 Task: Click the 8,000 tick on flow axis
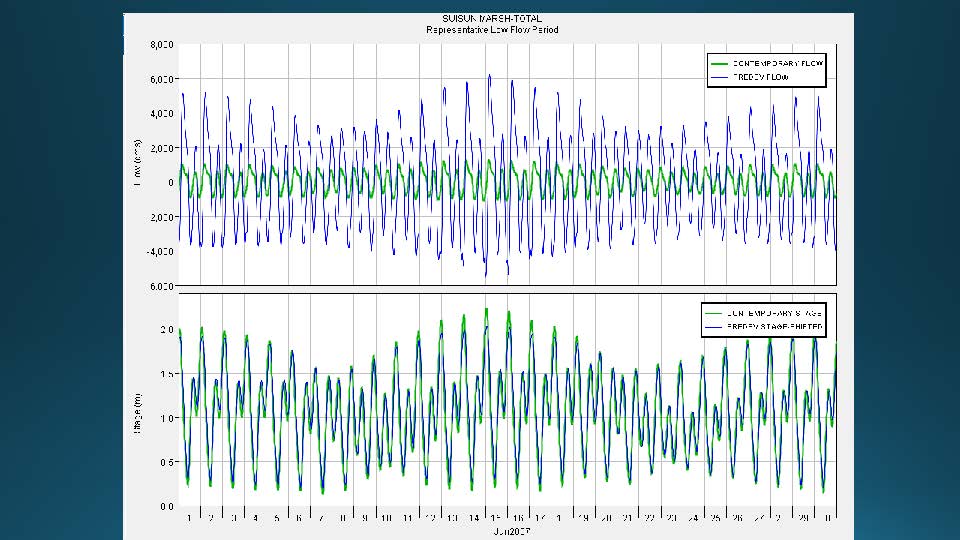pyautogui.click(x=162, y=46)
